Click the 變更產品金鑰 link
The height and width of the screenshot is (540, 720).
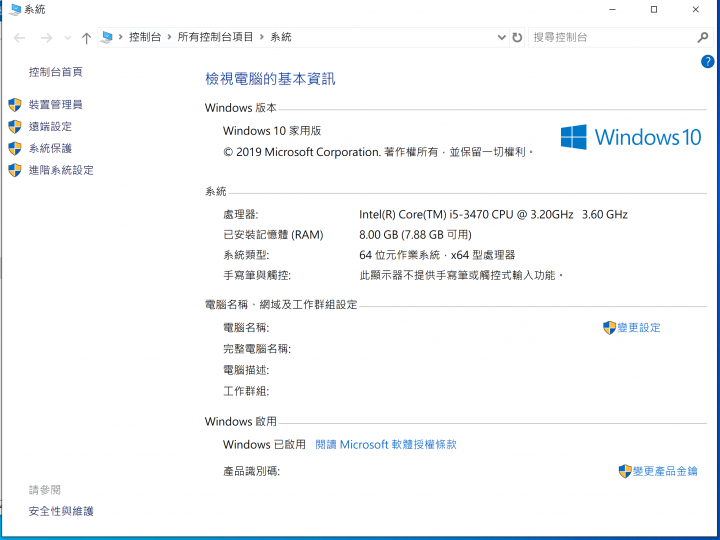point(665,471)
